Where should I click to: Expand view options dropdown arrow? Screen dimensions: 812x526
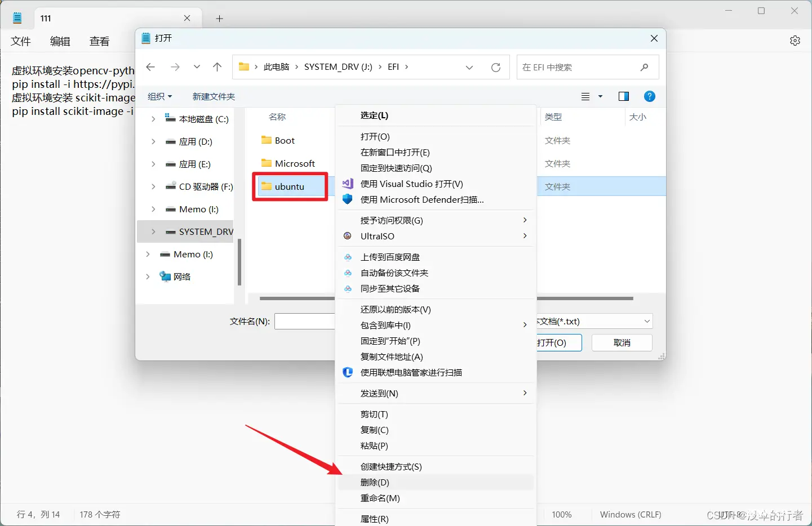click(x=600, y=96)
